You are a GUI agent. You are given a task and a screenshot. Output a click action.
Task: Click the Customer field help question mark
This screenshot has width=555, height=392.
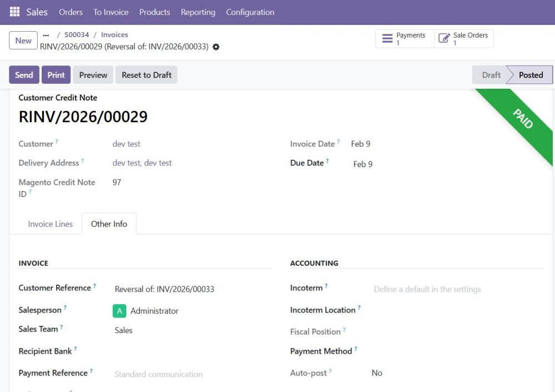57,141
